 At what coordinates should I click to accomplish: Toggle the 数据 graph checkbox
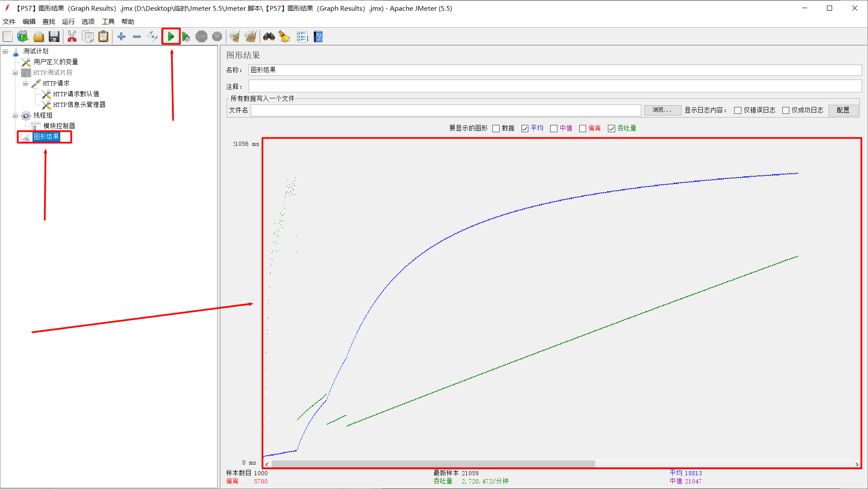(496, 128)
